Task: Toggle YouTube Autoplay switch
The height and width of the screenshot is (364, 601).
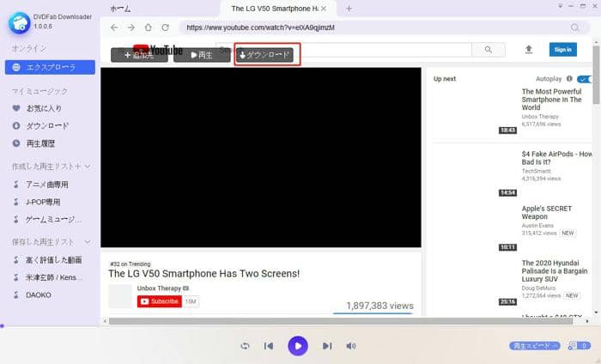Action: (x=585, y=79)
